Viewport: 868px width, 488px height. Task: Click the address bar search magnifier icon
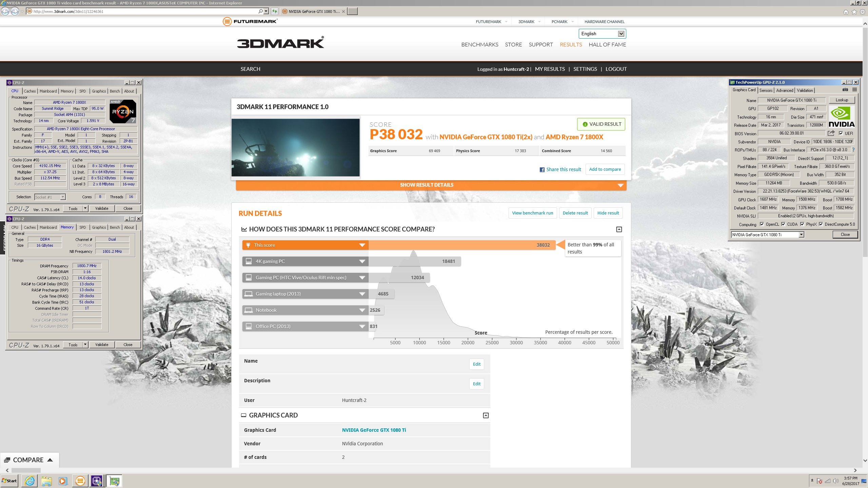pos(260,11)
